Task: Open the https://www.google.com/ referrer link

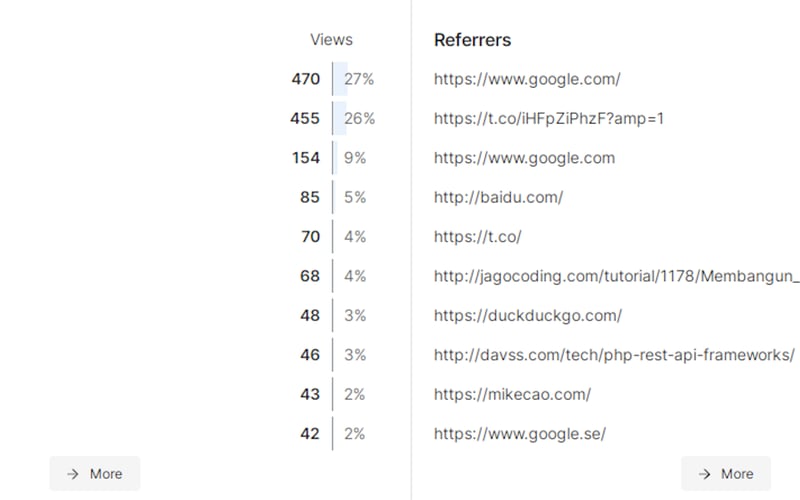Action: coord(527,79)
